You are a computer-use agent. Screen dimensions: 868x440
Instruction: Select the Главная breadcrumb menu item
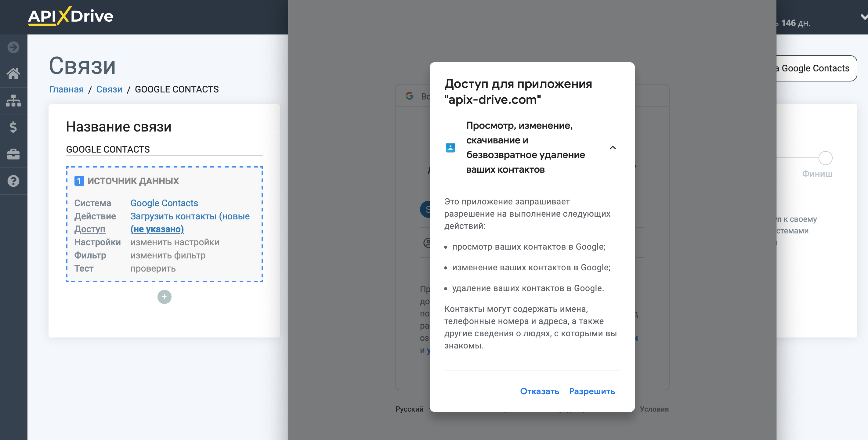pyautogui.click(x=66, y=89)
